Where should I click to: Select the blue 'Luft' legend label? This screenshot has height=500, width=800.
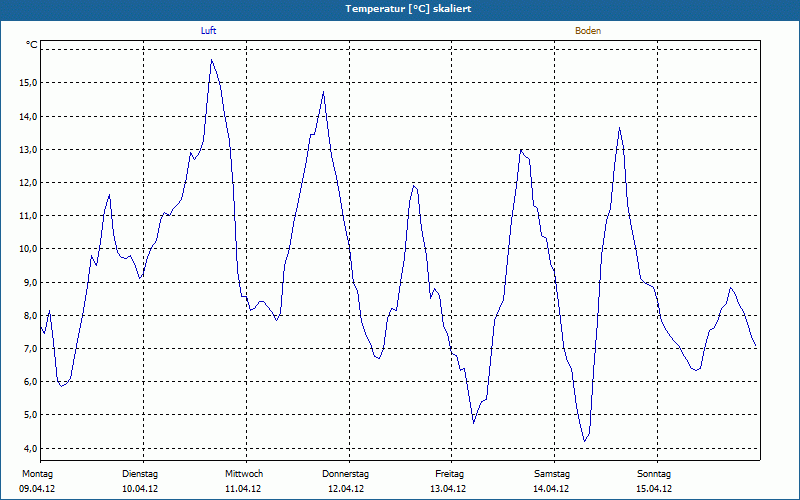click(x=208, y=31)
